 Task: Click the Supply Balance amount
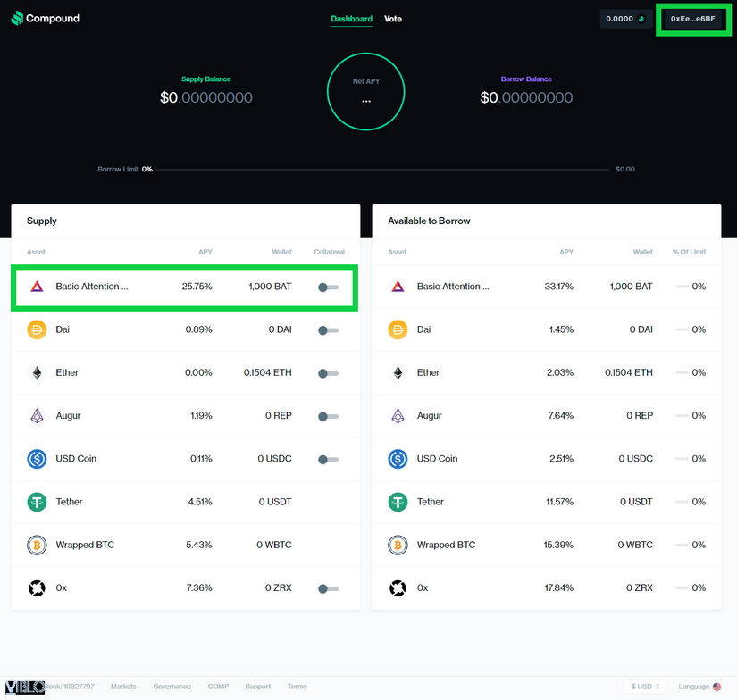point(205,97)
